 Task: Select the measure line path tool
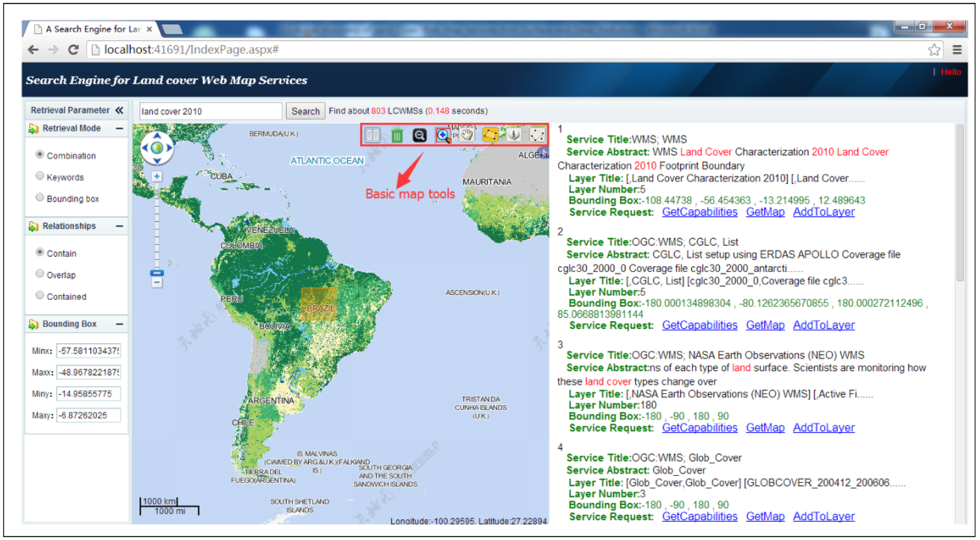click(537, 135)
